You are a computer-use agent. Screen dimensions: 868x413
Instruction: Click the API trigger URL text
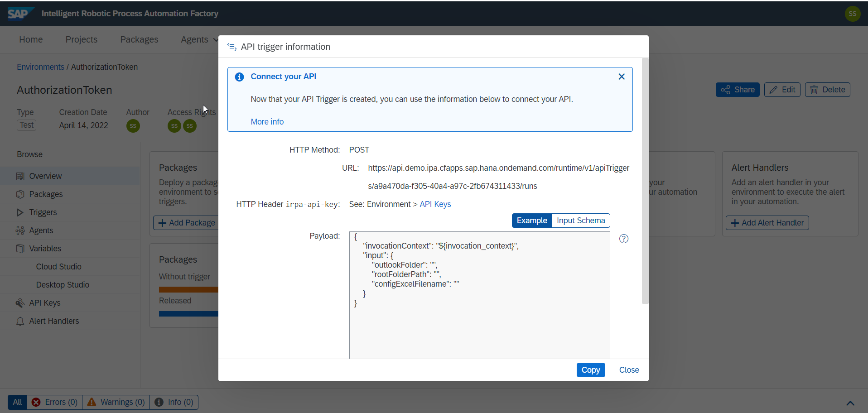click(498, 177)
